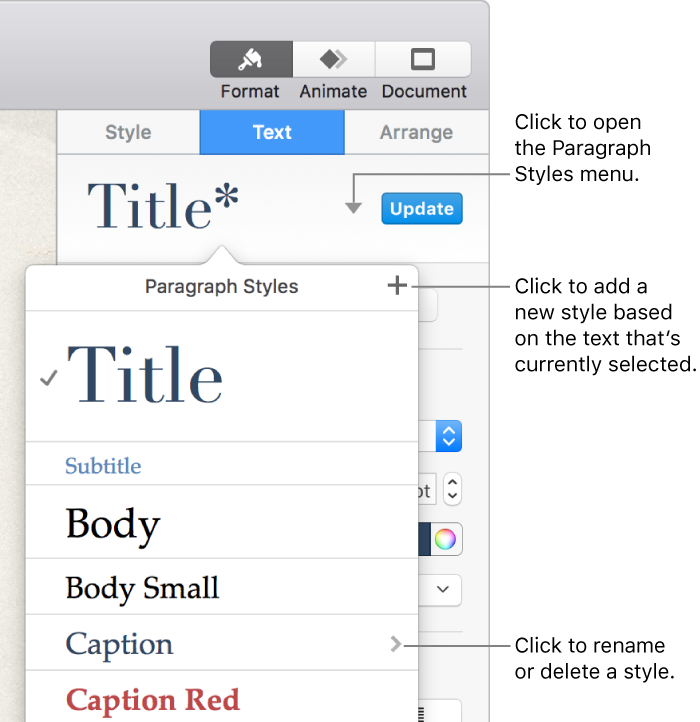Open the Document inspector button
This screenshot has width=700, height=722.
pos(423,59)
